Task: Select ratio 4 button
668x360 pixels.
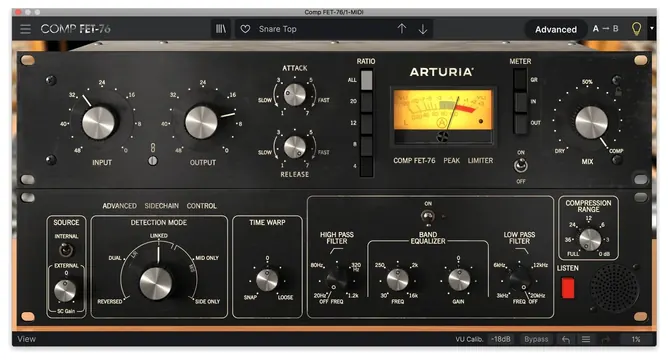Action: 366,166
